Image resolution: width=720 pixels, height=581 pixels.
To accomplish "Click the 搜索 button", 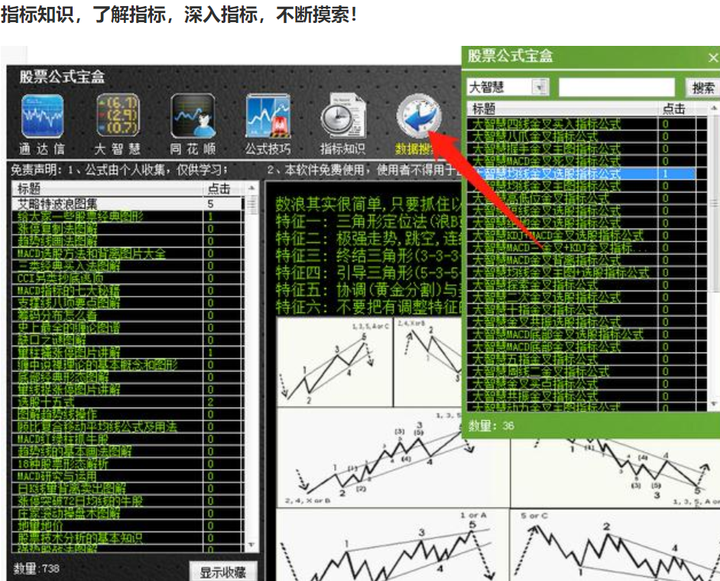I will pyautogui.click(x=703, y=87).
